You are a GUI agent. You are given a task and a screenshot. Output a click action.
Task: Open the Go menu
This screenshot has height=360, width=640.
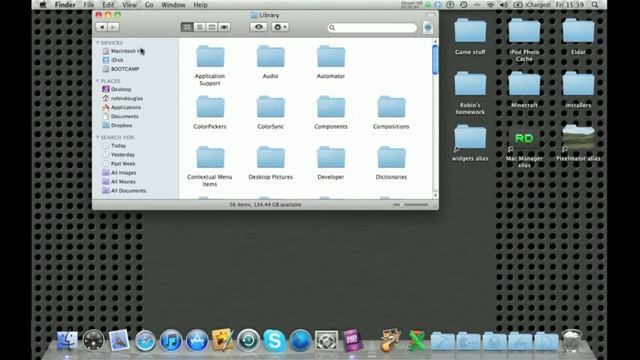(x=149, y=5)
